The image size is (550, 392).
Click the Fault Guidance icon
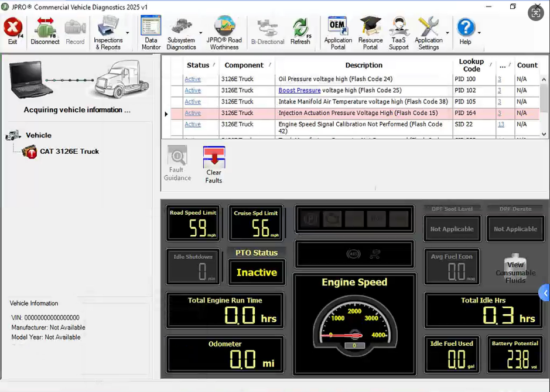(x=177, y=163)
